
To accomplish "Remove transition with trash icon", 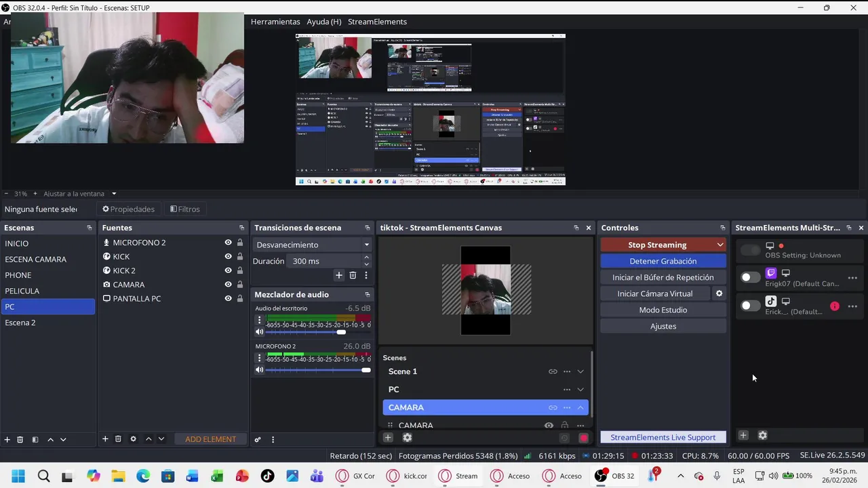I will click(x=353, y=275).
